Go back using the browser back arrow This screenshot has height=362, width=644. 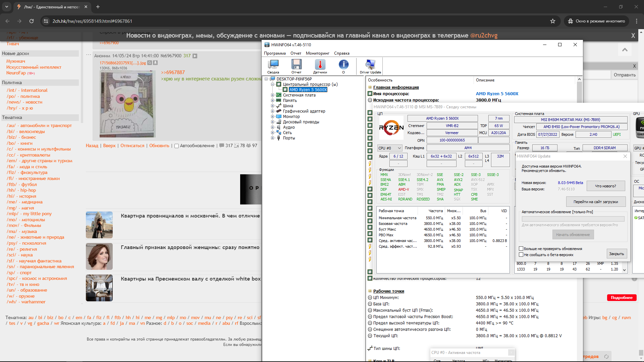[x=7, y=21]
